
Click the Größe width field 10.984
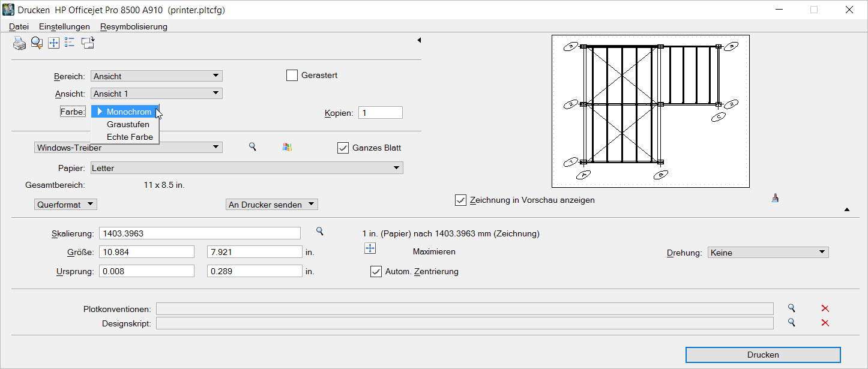(x=146, y=252)
